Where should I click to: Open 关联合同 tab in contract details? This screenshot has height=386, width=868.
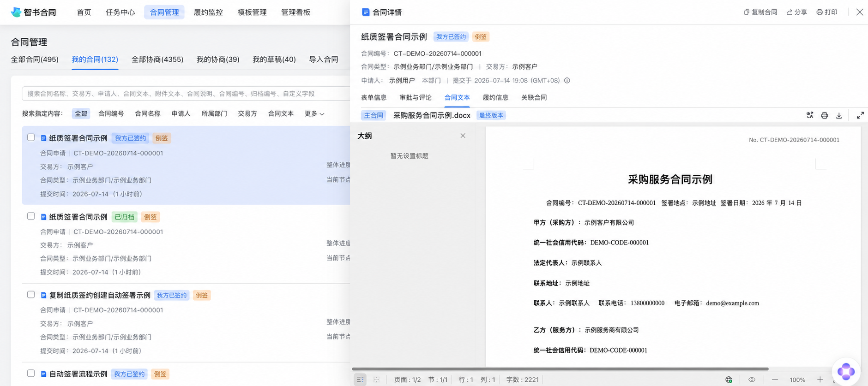(534, 98)
